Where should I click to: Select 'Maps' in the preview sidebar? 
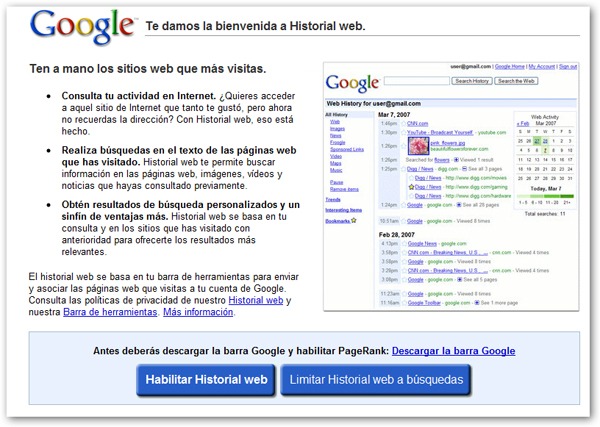(336, 163)
